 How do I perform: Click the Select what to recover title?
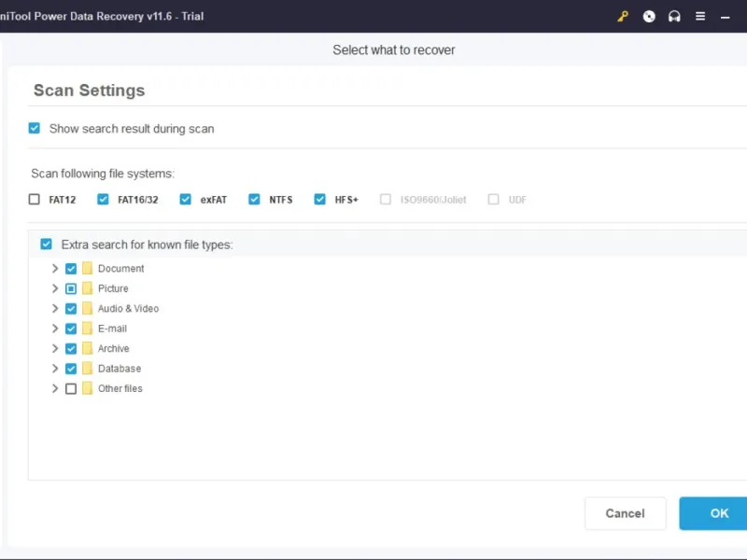[x=393, y=50]
